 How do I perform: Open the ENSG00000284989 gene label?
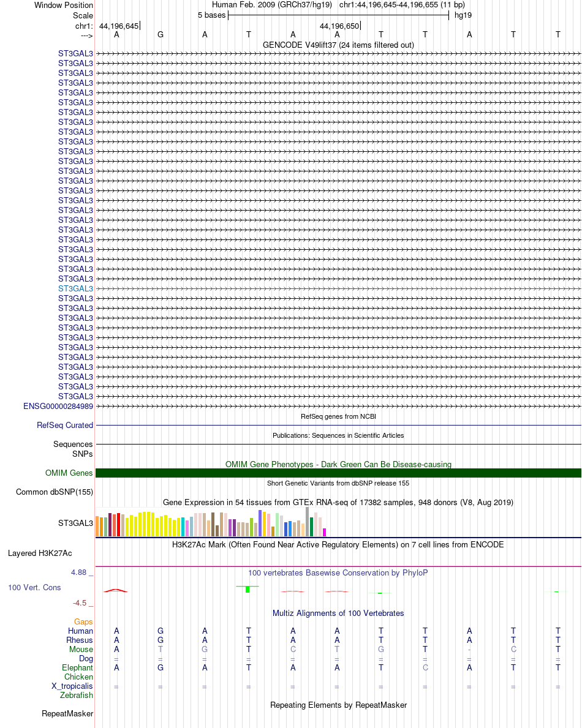click(x=58, y=407)
